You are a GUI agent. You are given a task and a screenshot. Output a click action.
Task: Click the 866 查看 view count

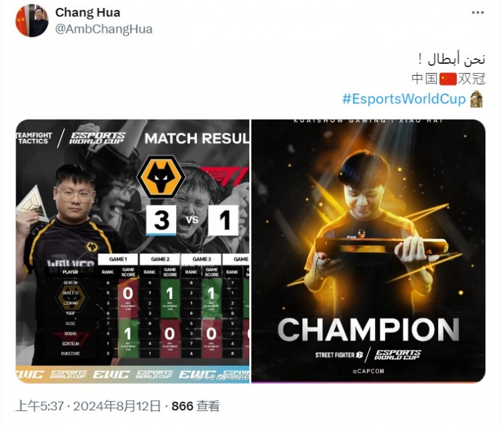[x=196, y=406]
